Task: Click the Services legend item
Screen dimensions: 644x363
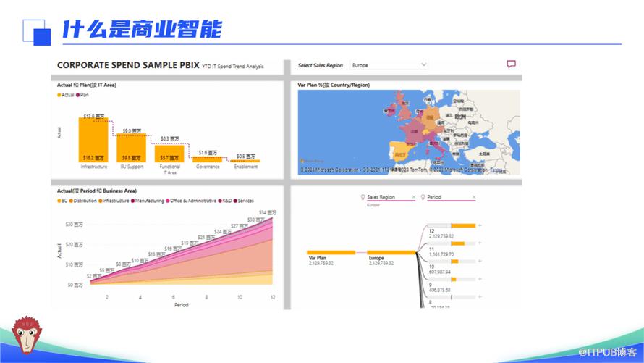Action: 244,201
